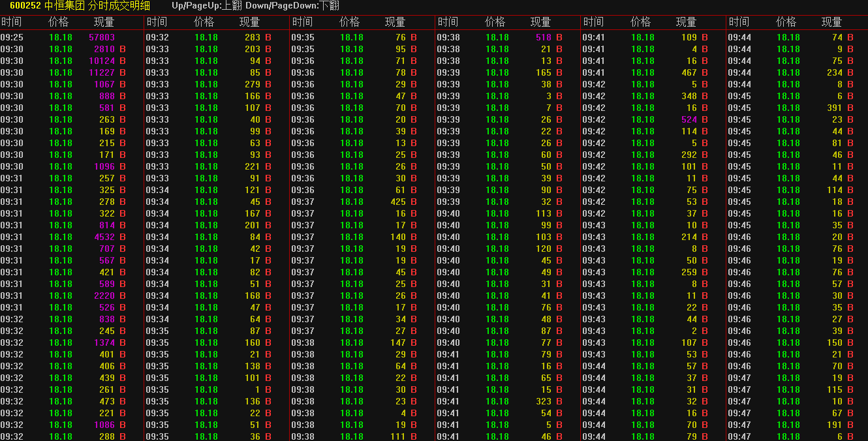Click the volume value 814
Screen dimensions: 868x441
pyautogui.click(x=107, y=225)
